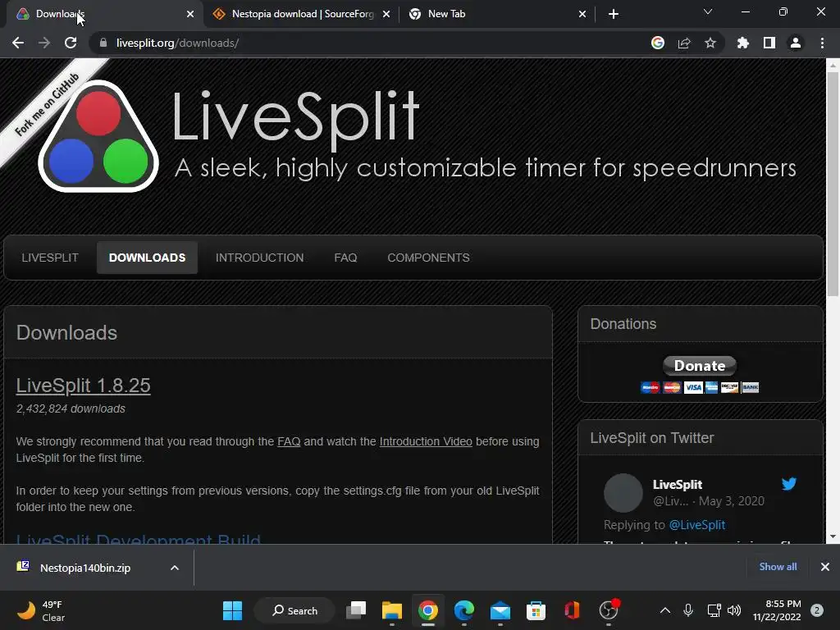Open the Google icon in the address bar

click(x=658, y=43)
